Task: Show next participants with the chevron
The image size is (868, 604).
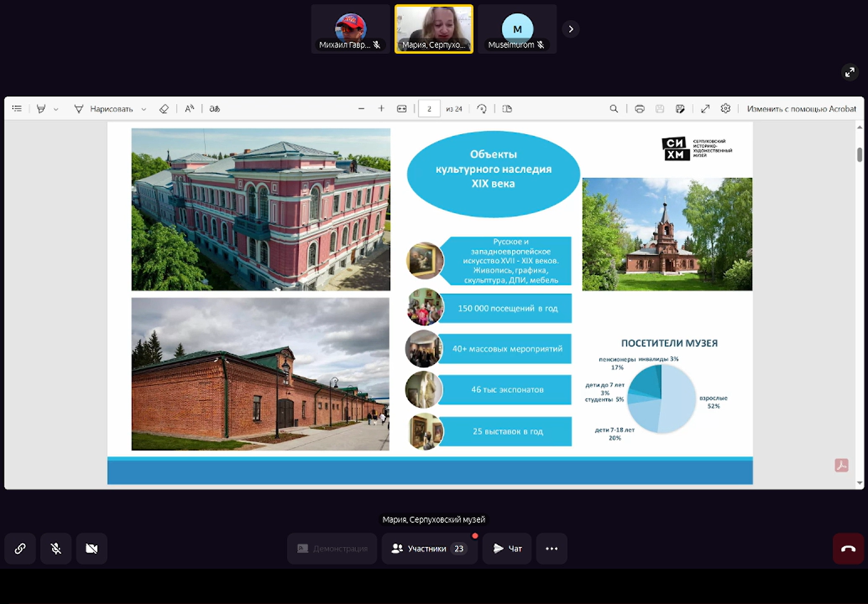Action: (x=570, y=29)
